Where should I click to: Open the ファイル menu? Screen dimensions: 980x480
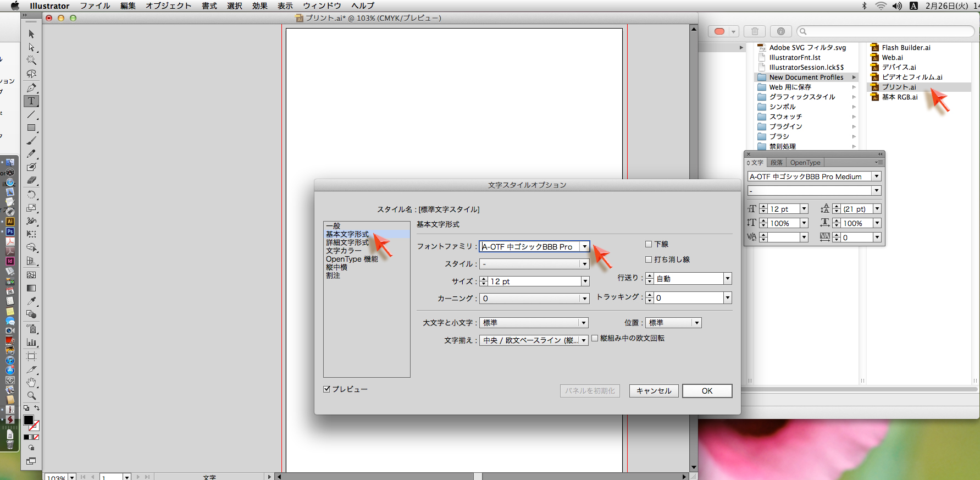point(95,5)
